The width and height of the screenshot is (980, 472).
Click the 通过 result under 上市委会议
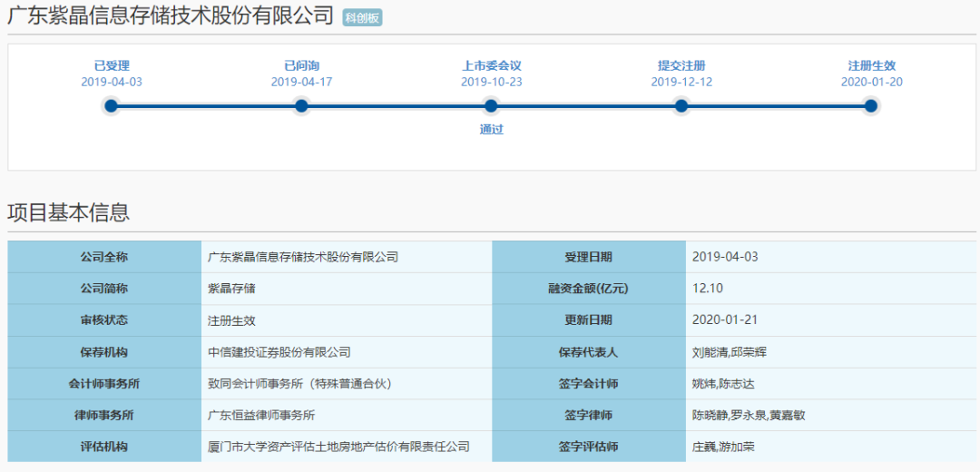(492, 130)
